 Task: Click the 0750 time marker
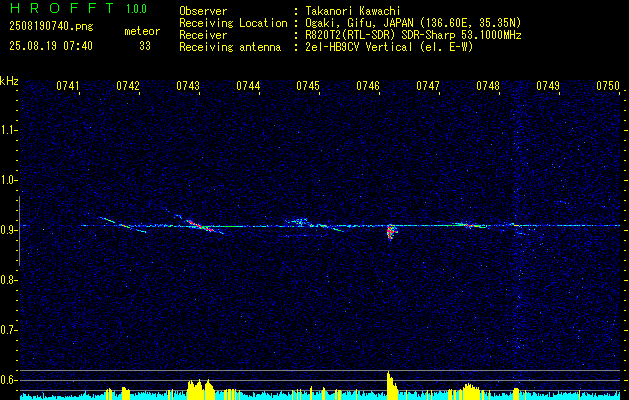608,86
